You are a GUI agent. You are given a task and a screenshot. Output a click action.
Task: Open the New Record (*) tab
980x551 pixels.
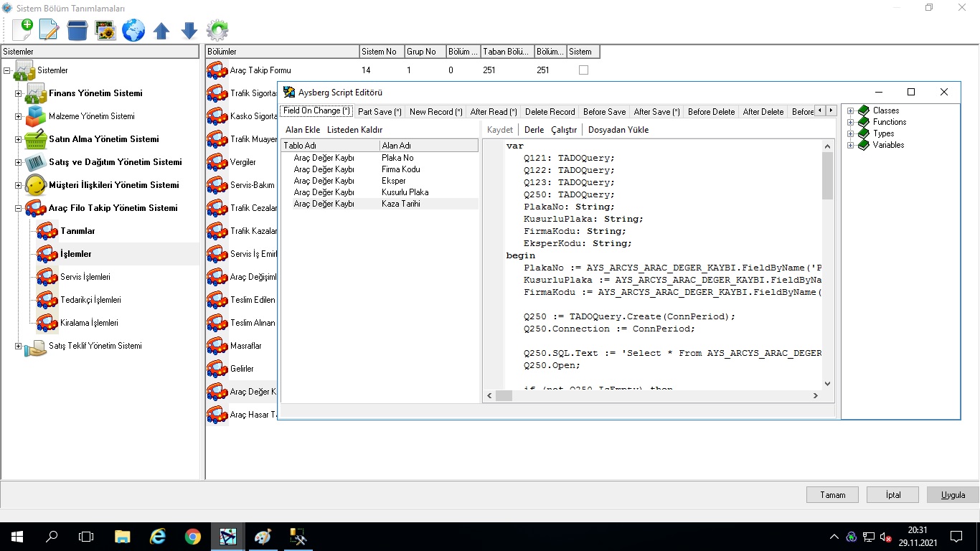(x=435, y=112)
